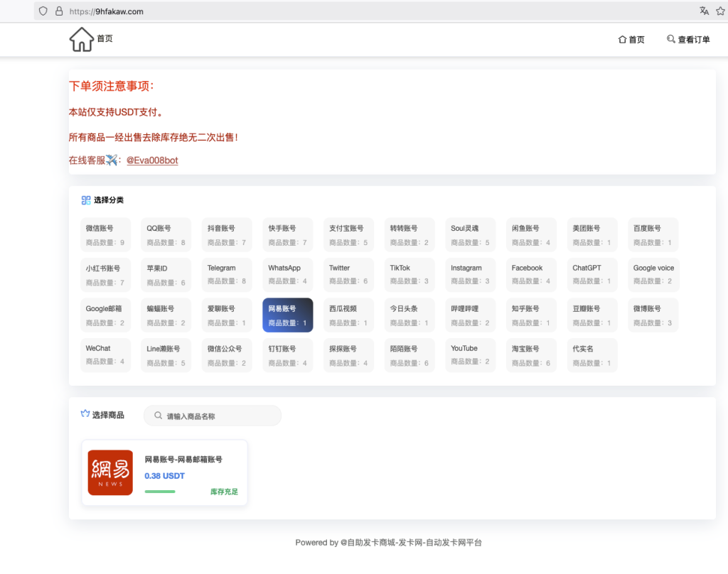The image size is (728, 574).
Task: Go to 首页 in top navigation
Action: 631,40
